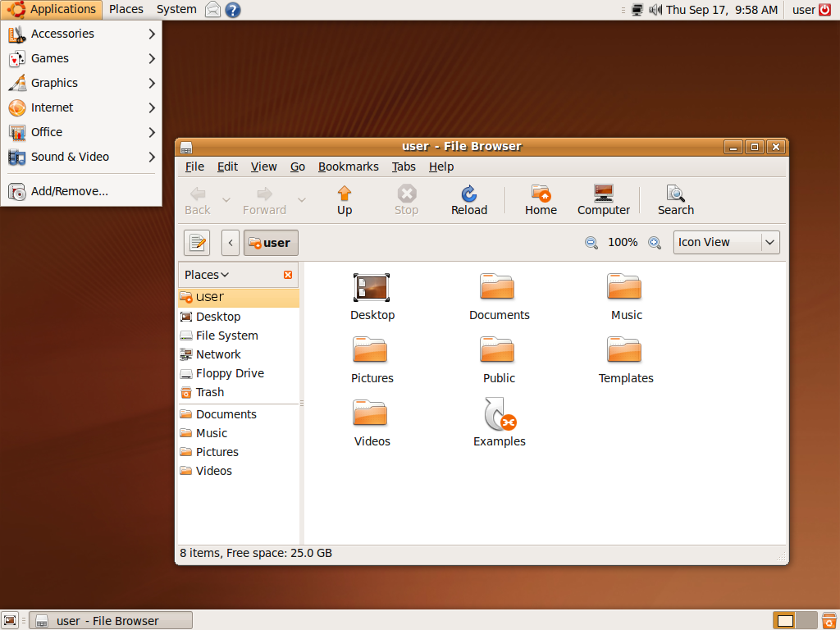Click the network status panel icon
This screenshot has height=630, width=840.
(x=637, y=10)
